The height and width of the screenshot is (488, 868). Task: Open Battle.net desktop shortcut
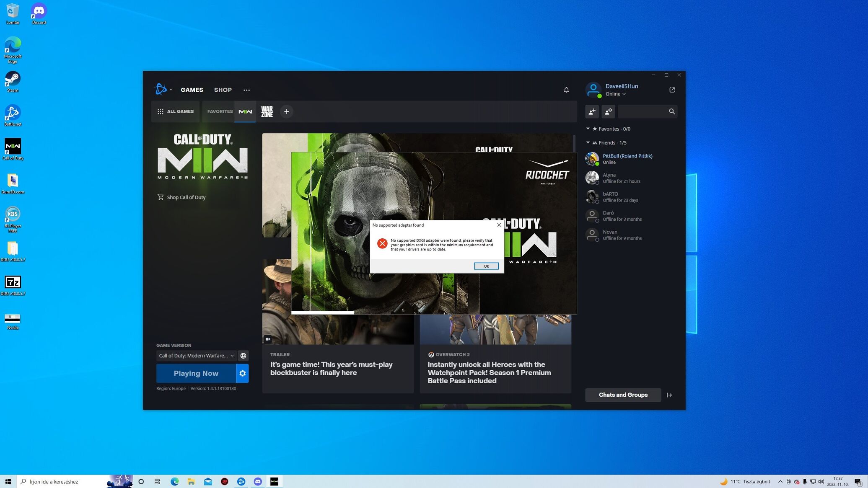coord(13,116)
